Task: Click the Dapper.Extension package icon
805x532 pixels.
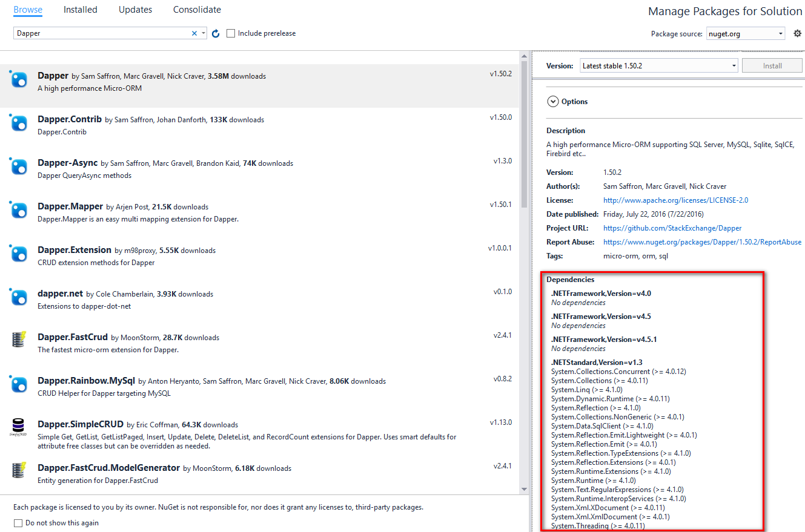Action: 19,254
